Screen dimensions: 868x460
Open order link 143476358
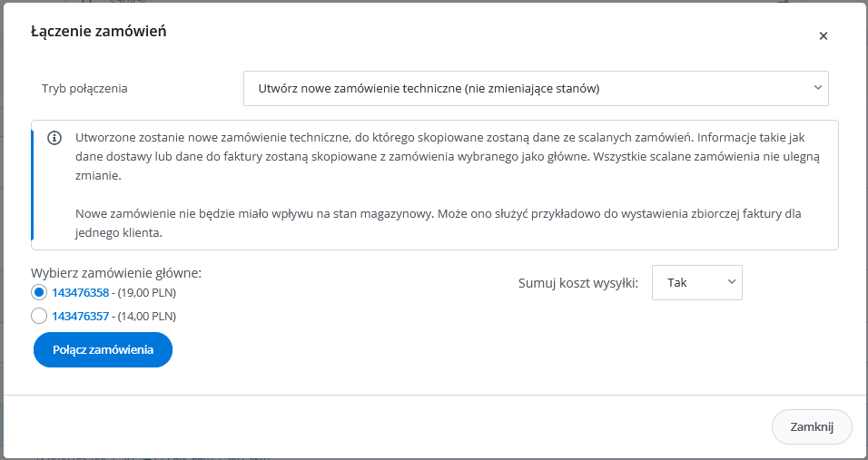click(x=80, y=292)
